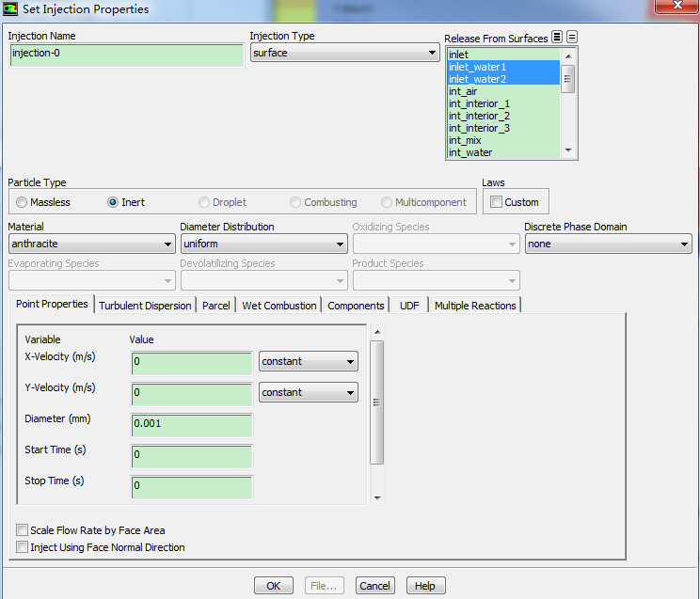
Task: Open the Injection Type dropdown
Action: point(343,54)
